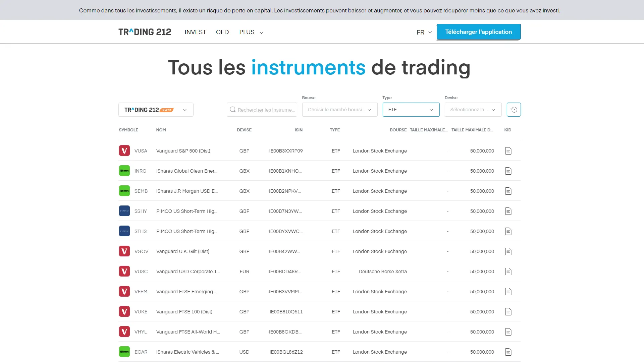Click ISIN IE00BGL86Z12
644x362 pixels.
286,352
